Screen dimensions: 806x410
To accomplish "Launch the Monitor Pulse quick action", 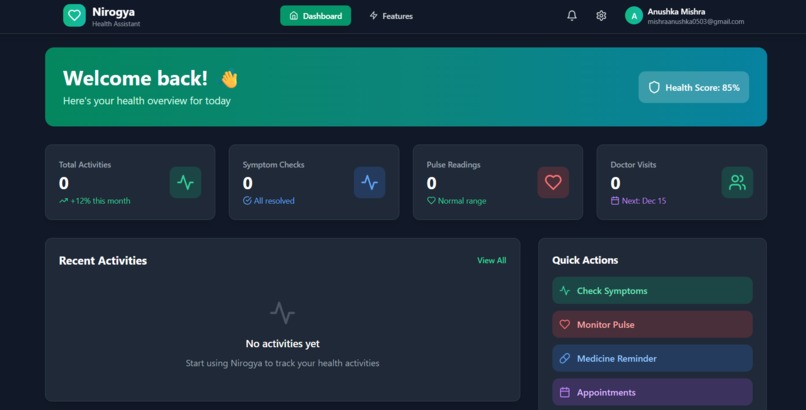I will [x=652, y=325].
